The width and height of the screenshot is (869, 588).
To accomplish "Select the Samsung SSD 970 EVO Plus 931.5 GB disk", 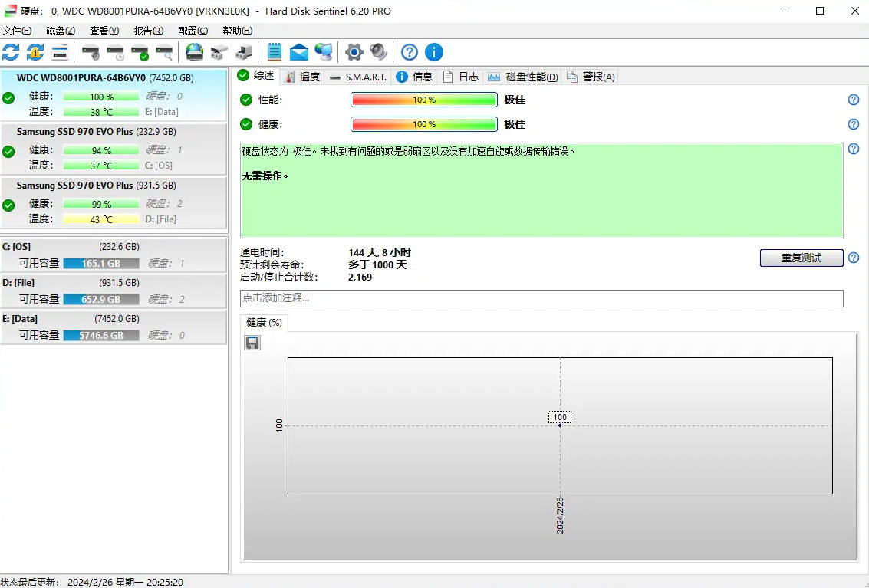I will [x=114, y=202].
